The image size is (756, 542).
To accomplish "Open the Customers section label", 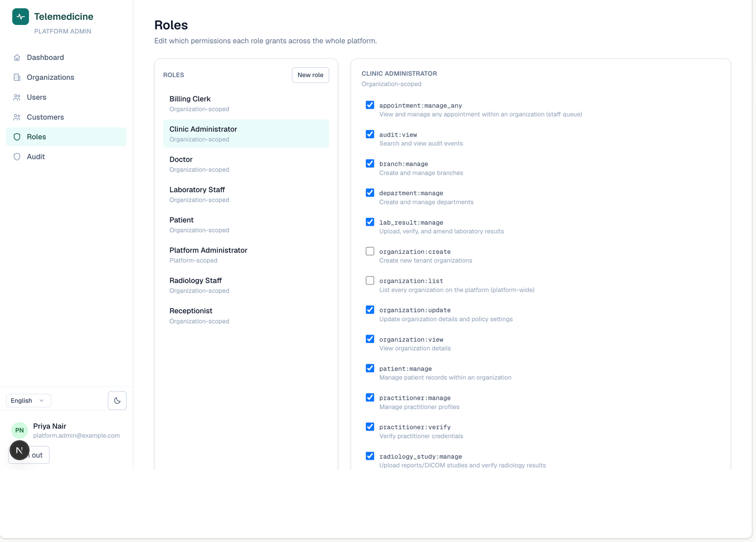I will pos(45,117).
